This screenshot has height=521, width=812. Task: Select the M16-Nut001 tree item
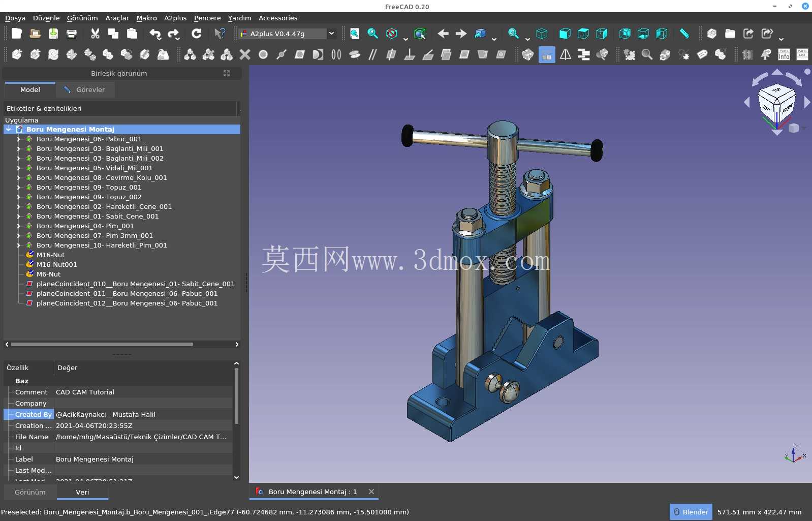pos(56,264)
